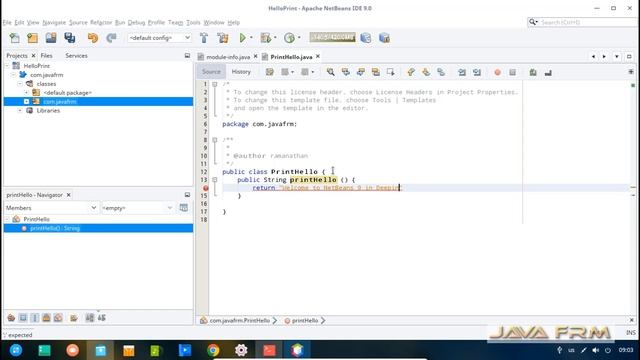Click the memory usage indicator bar

pyautogui.click(x=332, y=37)
